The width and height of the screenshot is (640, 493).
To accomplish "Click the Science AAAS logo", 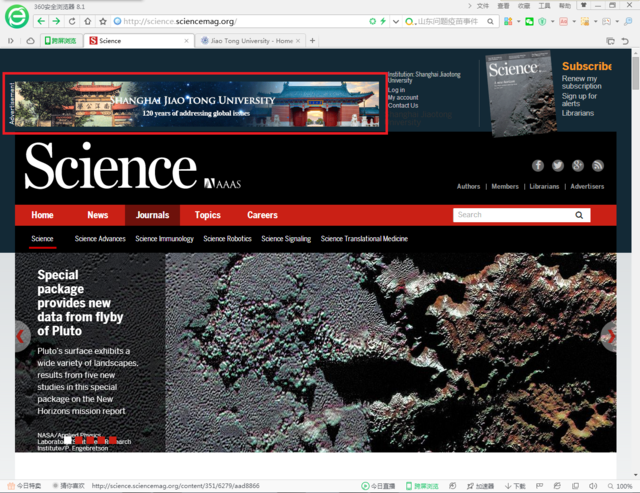I will [133, 166].
